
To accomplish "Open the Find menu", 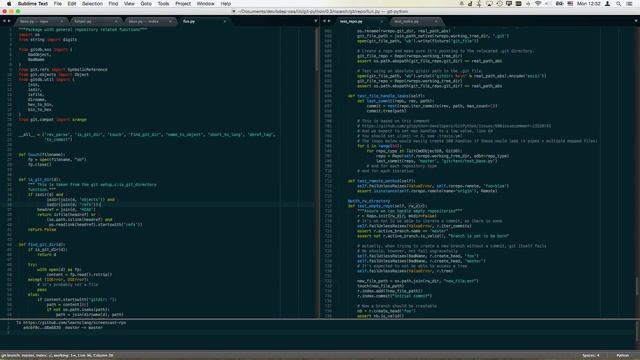I will [x=113, y=4].
